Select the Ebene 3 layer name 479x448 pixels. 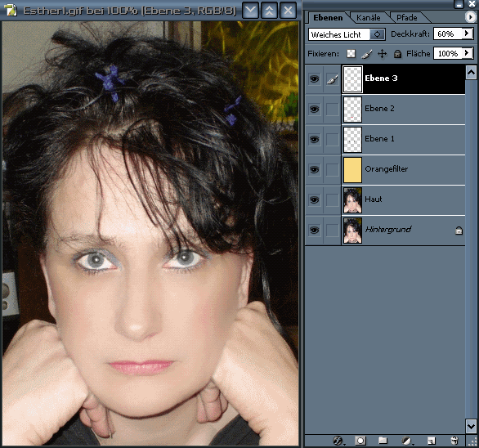click(x=381, y=78)
